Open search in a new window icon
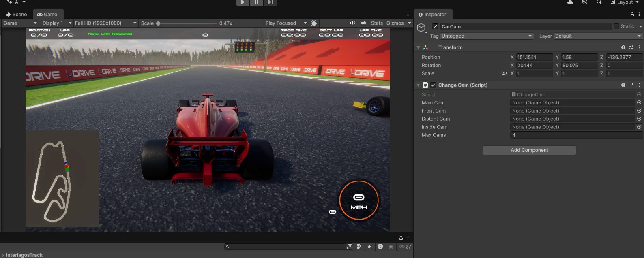 [x=350, y=247]
